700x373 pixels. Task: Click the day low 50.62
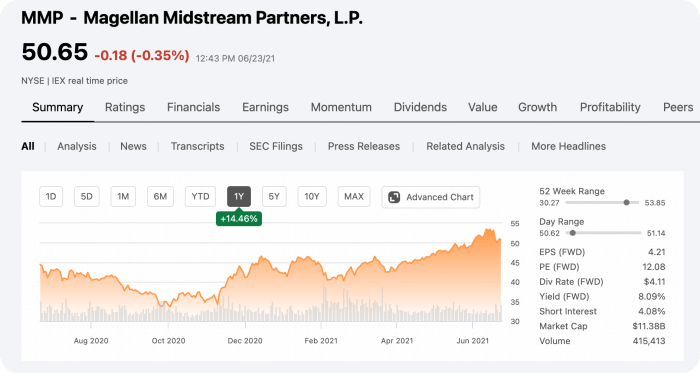[549, 233]
